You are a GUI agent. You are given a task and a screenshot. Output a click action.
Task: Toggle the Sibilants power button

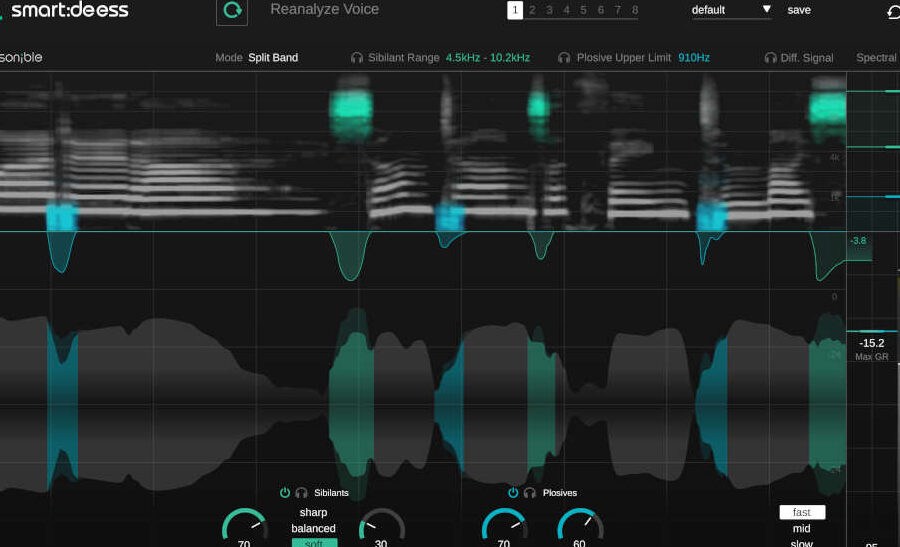pyautogui.click(x=285, y=492)
